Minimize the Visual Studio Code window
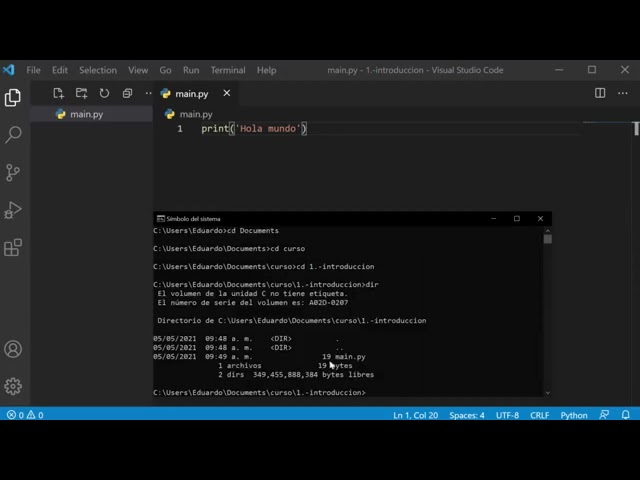 click(x=559, y=70)
